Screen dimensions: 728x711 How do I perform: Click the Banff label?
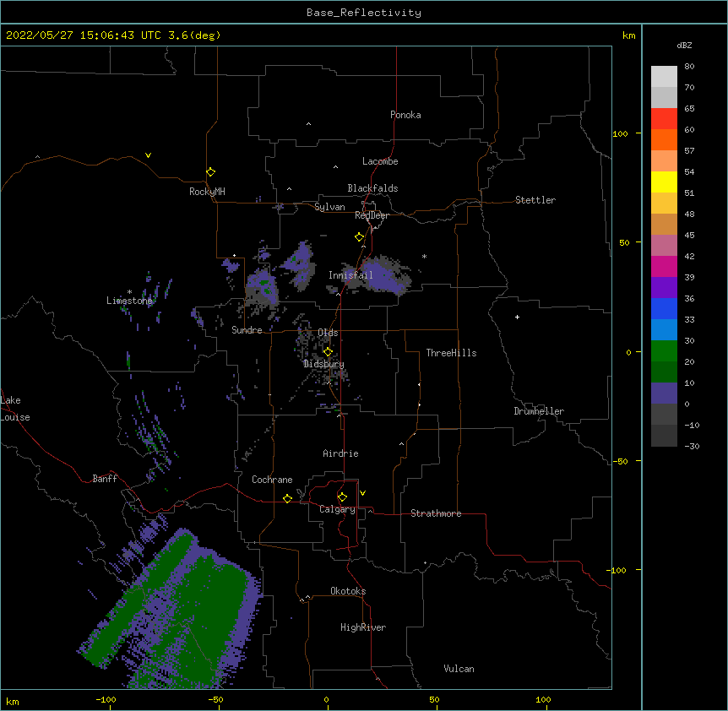click(x=105, y=479)
